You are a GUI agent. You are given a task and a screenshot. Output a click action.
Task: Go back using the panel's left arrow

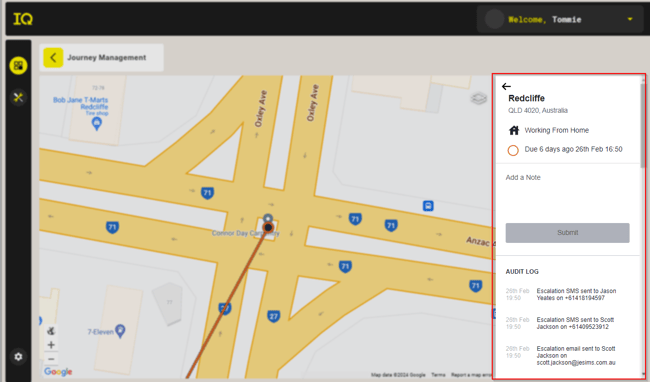click(506, 86)
